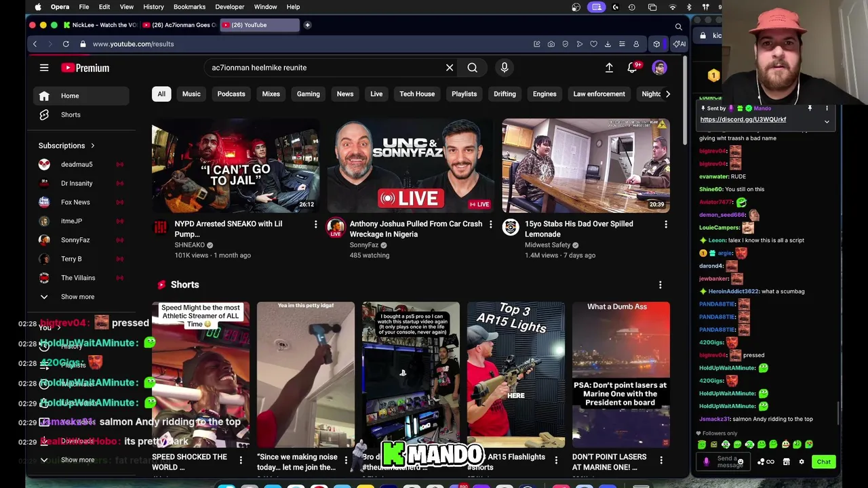Activate YouTube voice search microphone
The image size is (868, 488).
click(505, 68)
